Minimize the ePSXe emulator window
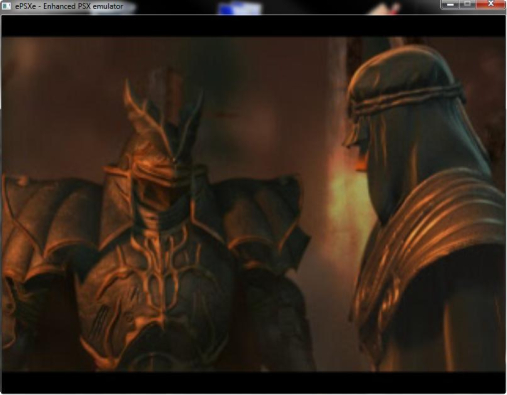 click(450, 4)
